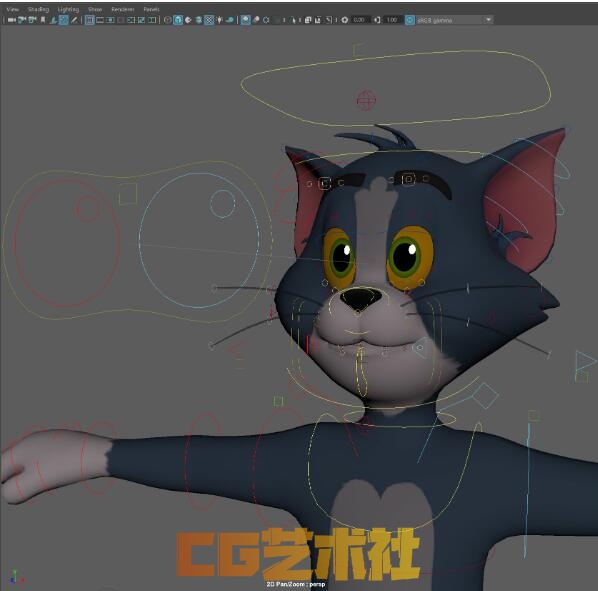This screenshot has width=598, height=591.
Task: Toggle the Field Chart icon
Action: (x=131, y=20)
